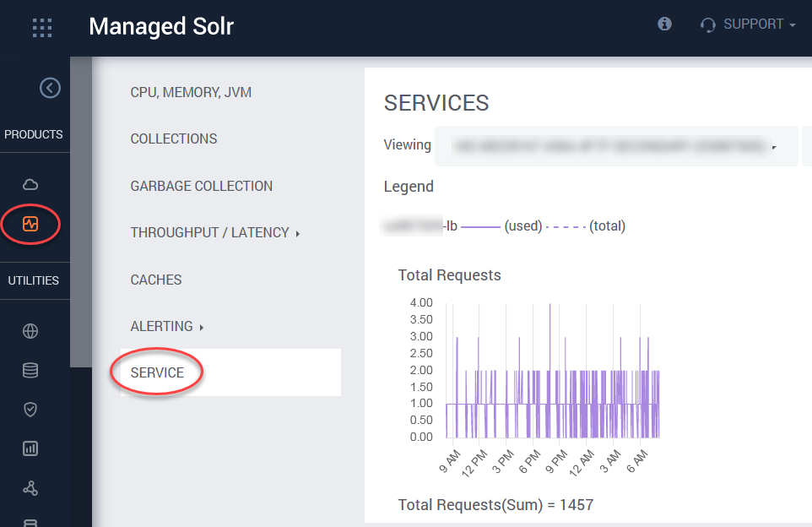812x527 pixels.
Task: Click the 12 AM axis label
Action: point(582,463)
